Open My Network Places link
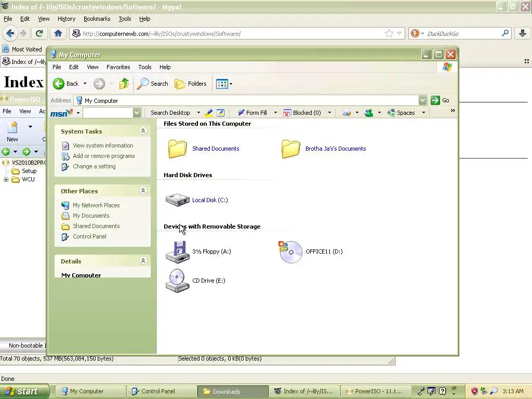 point(96,205)
